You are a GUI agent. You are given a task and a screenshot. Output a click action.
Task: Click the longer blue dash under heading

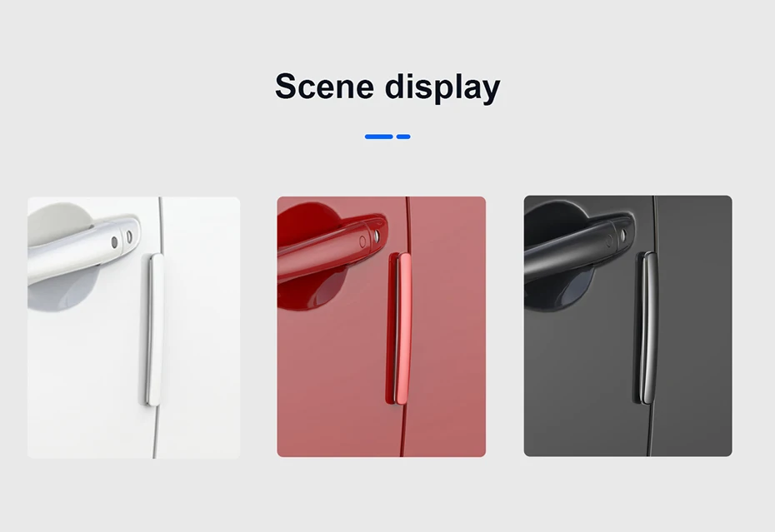378,137
